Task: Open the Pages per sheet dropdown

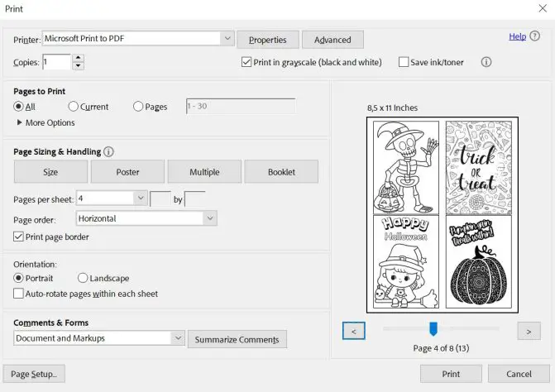Action: coord(141,198)
